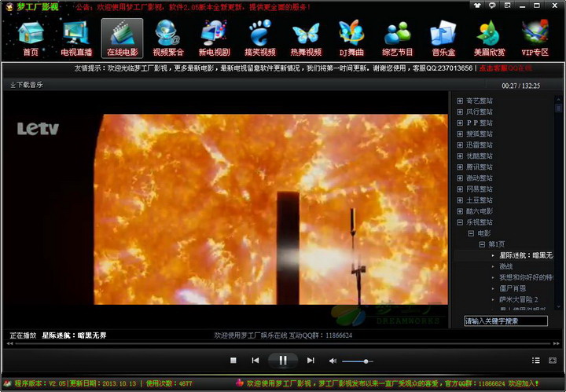Focus the keyword search input box
This screenshot has height=392, width=566.
(505, 321)
